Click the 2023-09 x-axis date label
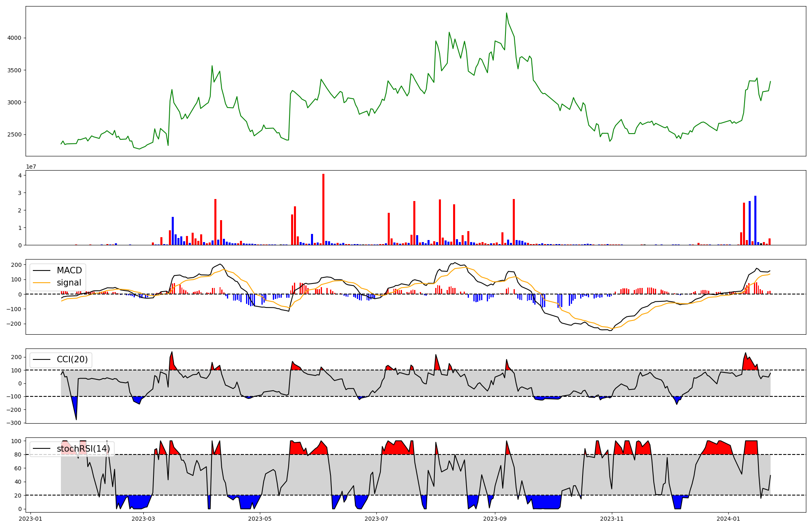Viewport: 812px width, 528px height. (495, 519)
